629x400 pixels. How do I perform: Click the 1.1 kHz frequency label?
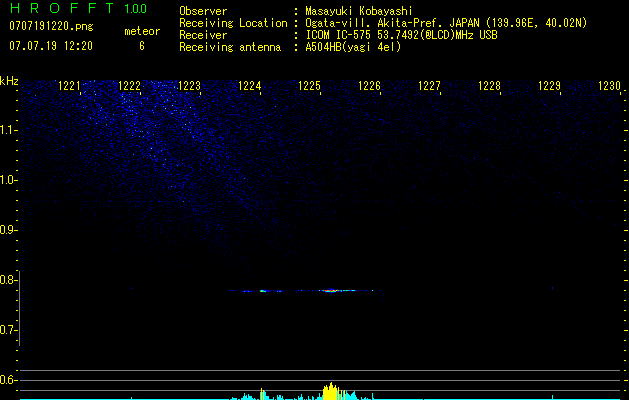tap(9, 130)
